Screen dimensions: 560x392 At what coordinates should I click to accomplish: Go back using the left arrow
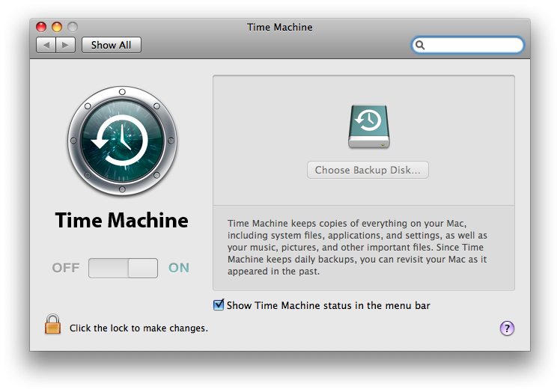(46, 45)
